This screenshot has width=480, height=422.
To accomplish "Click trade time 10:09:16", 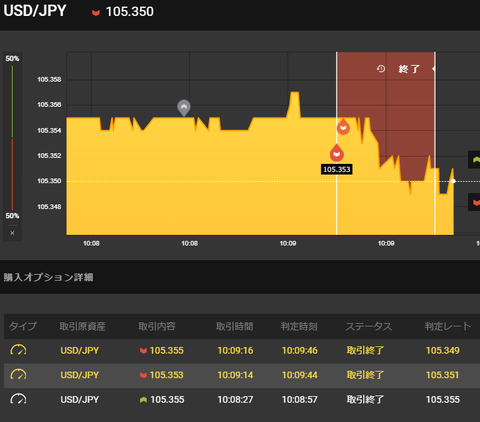I will (235, 351).
